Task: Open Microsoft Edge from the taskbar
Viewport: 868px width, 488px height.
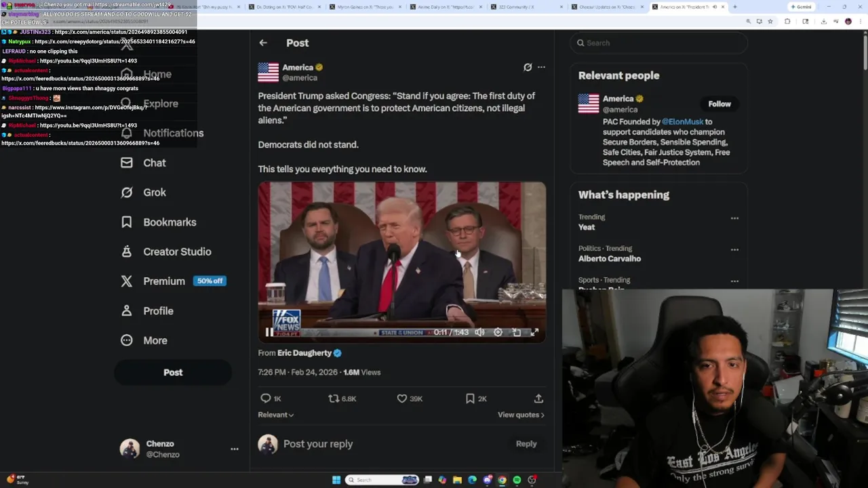Action: coord(472,480)
